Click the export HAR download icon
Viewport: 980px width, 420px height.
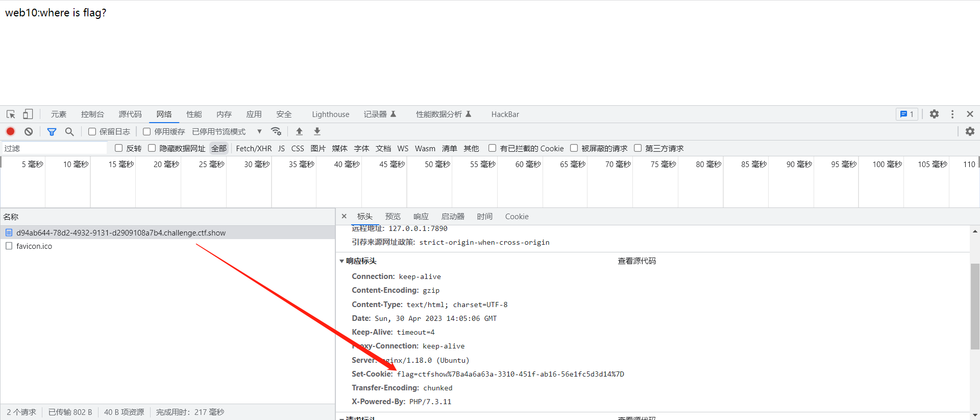pos(317,131)
